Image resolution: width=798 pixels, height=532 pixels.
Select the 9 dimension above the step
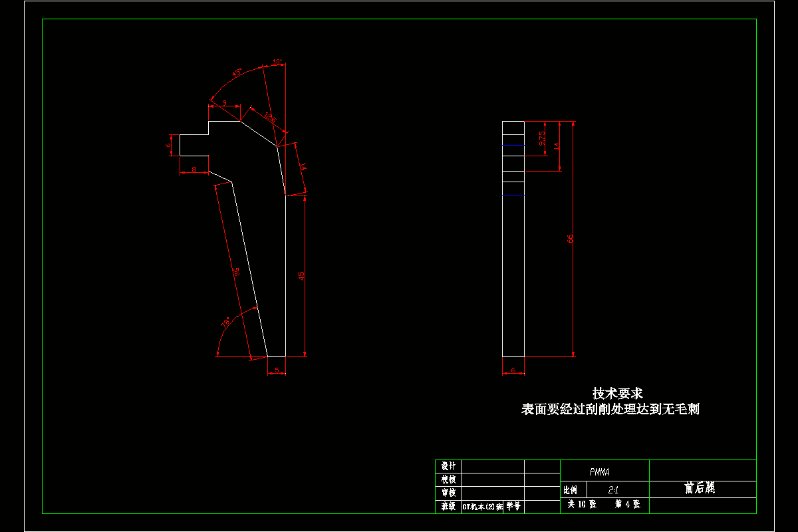pos(224,102)
